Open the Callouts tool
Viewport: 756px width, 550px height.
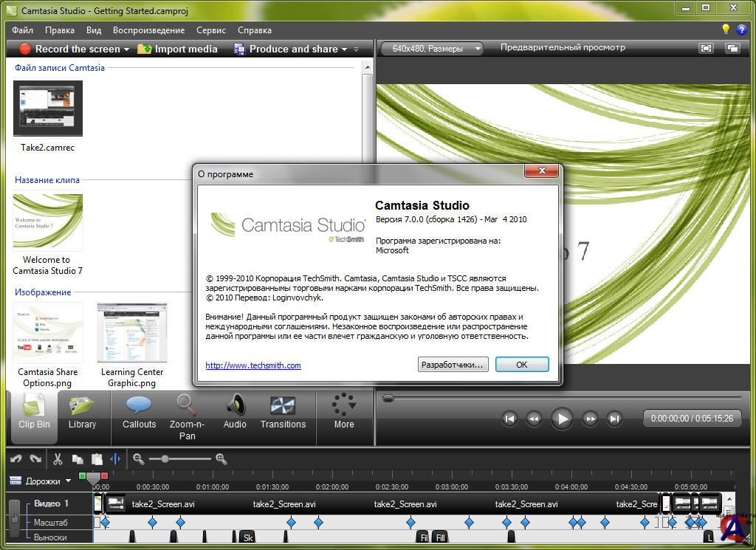pyautogui.click(x=139, y=412)
